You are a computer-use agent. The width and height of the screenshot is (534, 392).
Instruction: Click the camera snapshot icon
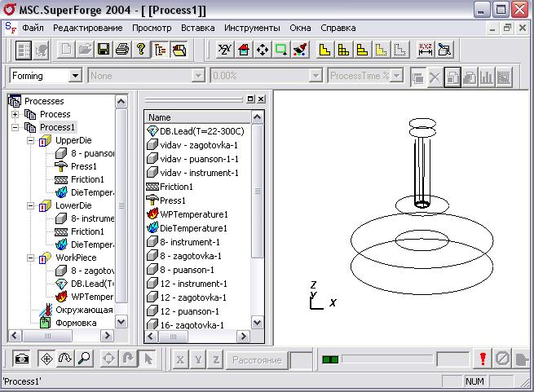point(21,359)
